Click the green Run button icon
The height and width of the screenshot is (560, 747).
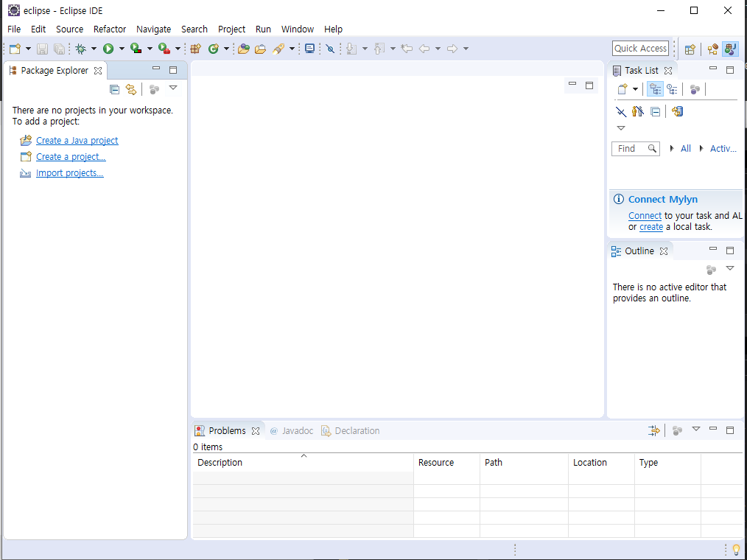click(108, 49)
